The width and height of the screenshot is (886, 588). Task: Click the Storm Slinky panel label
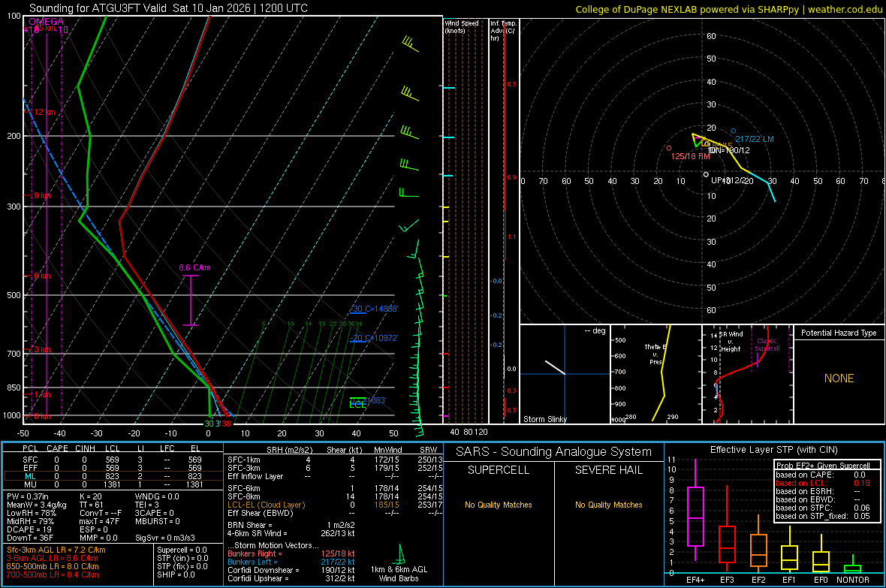pyautogui.click(x=544, y=419)
